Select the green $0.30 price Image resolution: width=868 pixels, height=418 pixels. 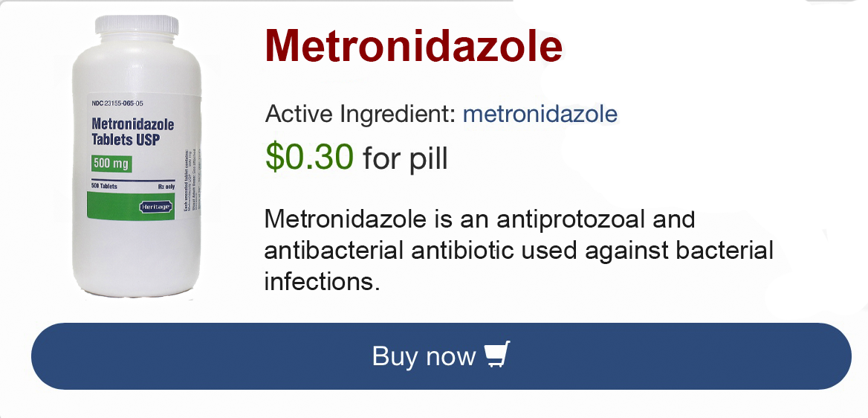point(309,156)
